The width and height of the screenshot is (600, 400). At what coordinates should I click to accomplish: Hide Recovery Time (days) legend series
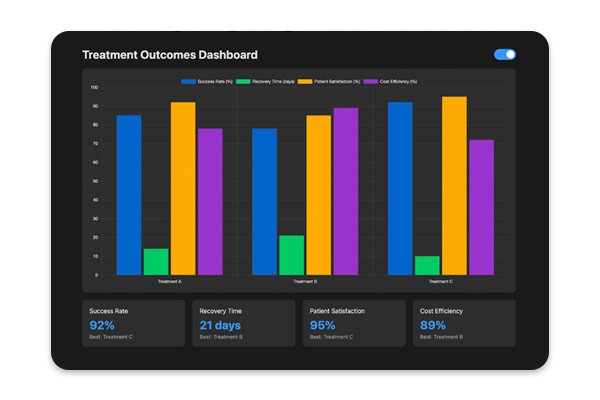pyautogui.click(x=265, y=82)
